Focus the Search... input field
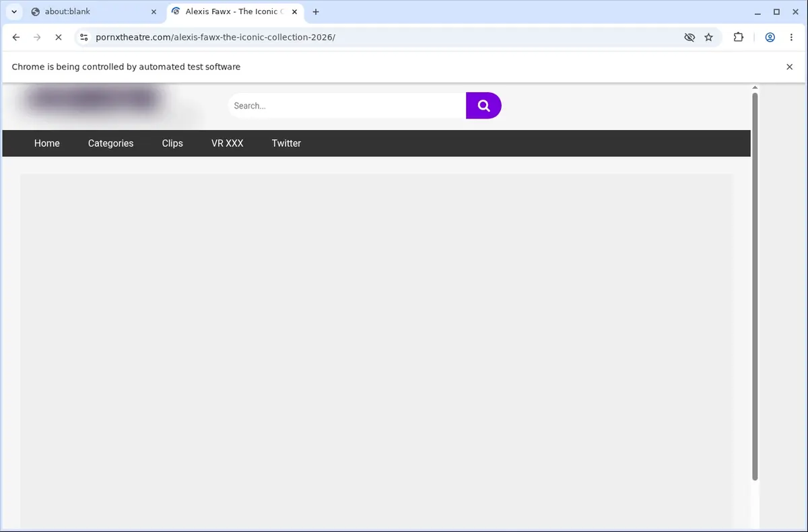The image size is (808, 532). 347,106
